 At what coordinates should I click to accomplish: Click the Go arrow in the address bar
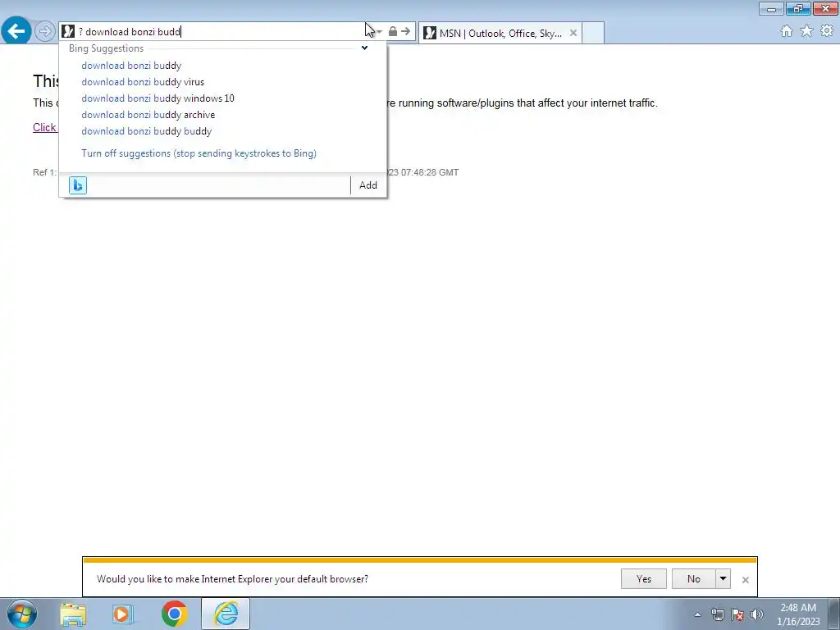pos(405,32)
